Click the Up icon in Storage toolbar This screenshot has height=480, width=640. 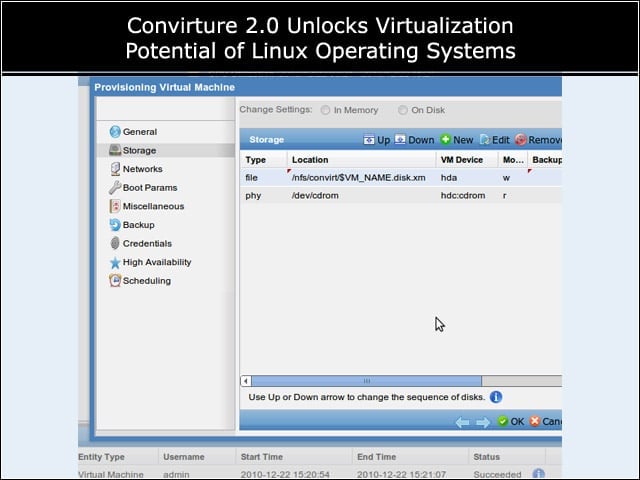pos(369,140)
